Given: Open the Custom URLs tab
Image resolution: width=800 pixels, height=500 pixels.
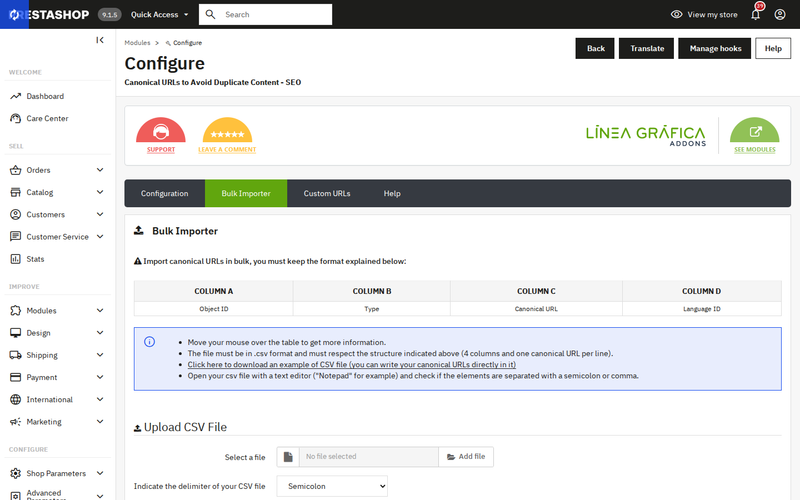Looking at the screenshot, I should click(x=327, y=193).
